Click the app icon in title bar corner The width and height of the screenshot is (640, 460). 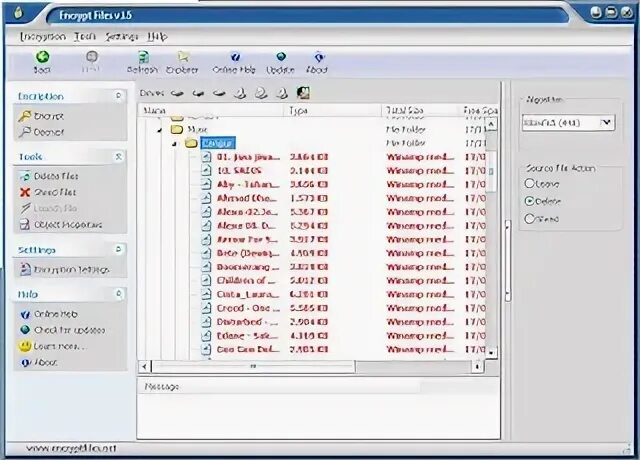18,13
